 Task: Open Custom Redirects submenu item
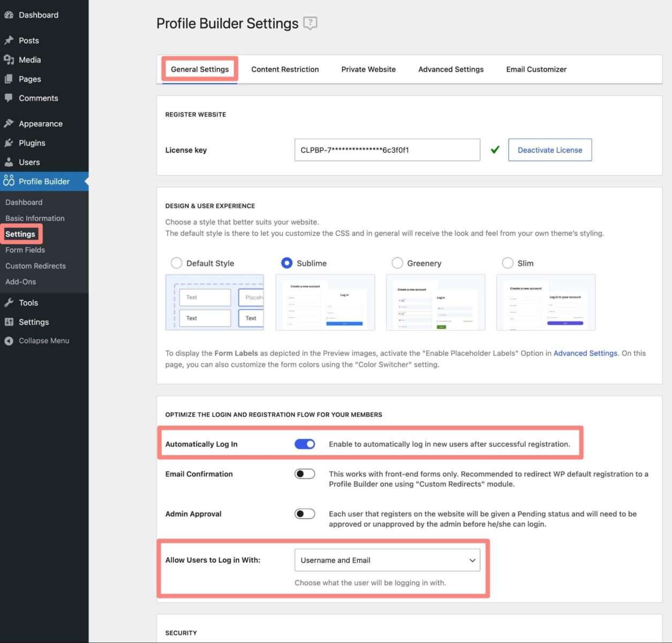tap(35, 266)
